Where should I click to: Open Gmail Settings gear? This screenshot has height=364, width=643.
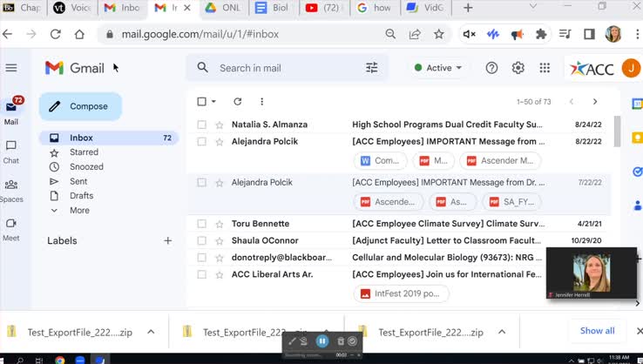click(518, 68)
